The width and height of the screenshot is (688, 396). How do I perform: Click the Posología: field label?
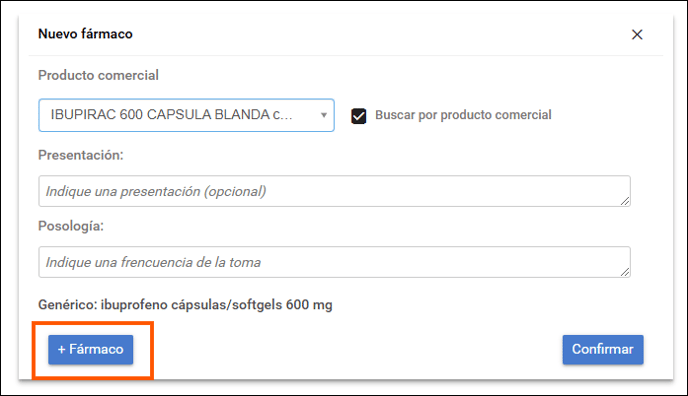click(71, 226)
